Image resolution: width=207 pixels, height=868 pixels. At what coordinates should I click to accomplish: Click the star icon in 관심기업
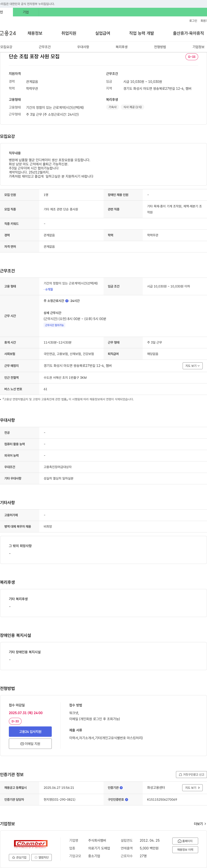[13, 858]
